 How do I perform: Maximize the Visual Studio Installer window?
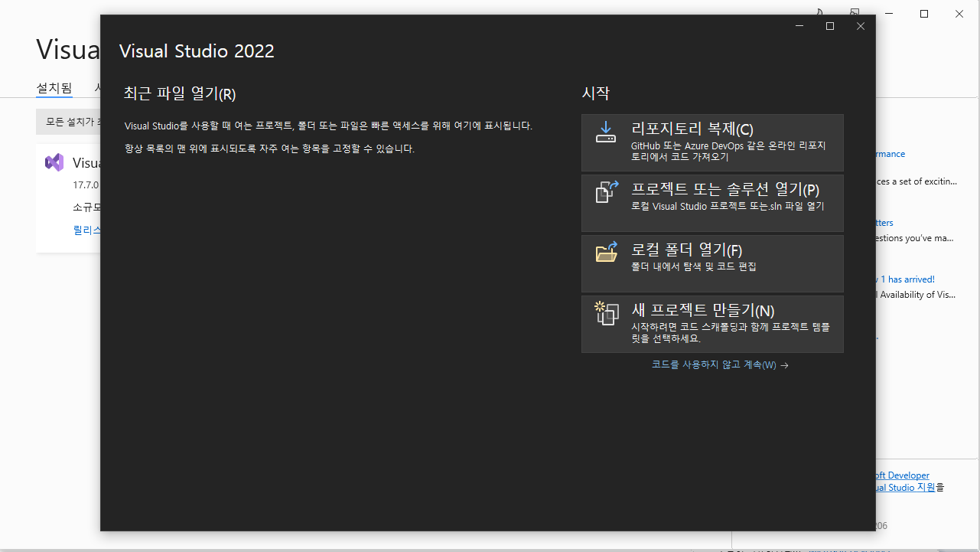pos(924,14)
